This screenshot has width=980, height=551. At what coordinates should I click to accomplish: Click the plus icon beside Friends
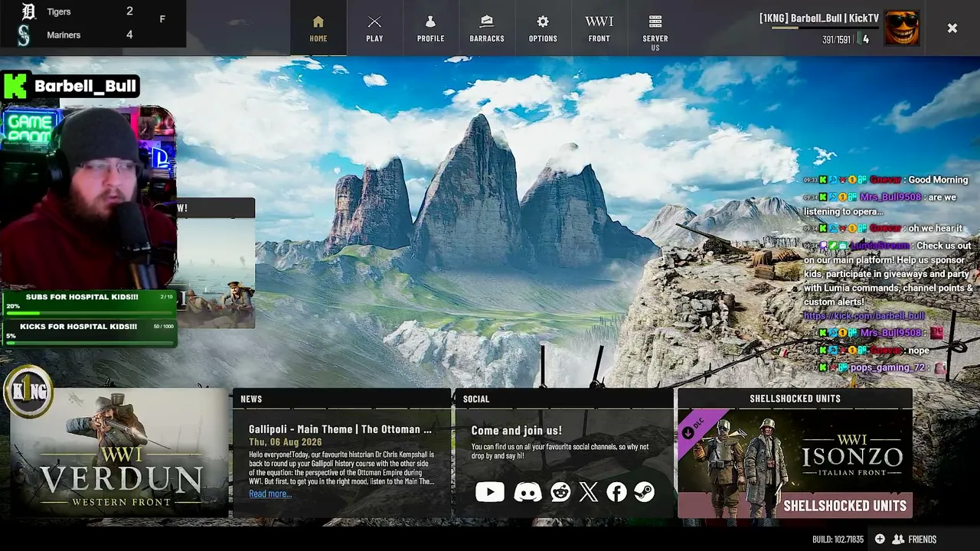pos(880,540)
